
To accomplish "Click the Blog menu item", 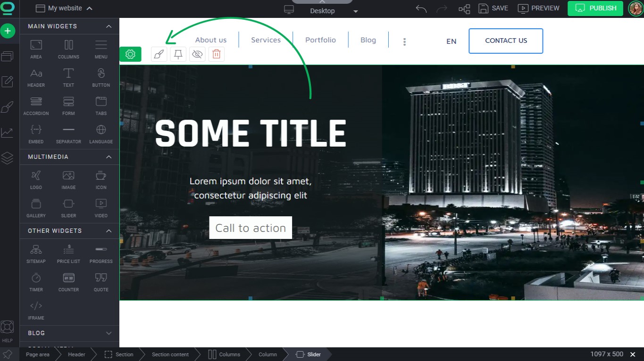I will click(368, 40).
